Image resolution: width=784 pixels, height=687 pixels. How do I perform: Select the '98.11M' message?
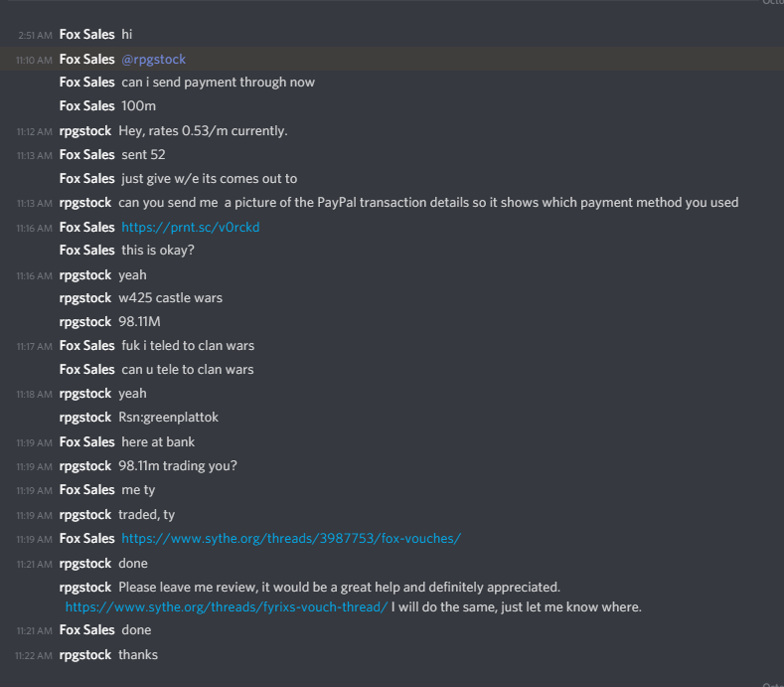pyautogui.click(x=139, y=321)
